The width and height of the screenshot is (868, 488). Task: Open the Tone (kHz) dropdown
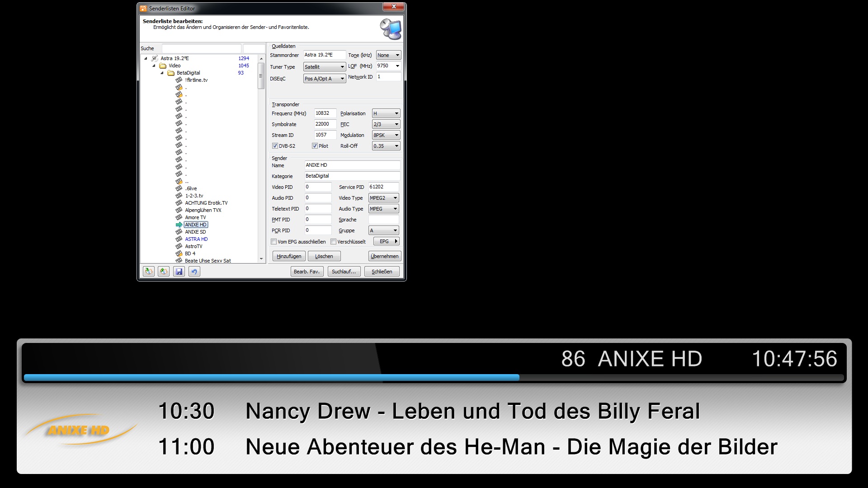coord(388,55)
